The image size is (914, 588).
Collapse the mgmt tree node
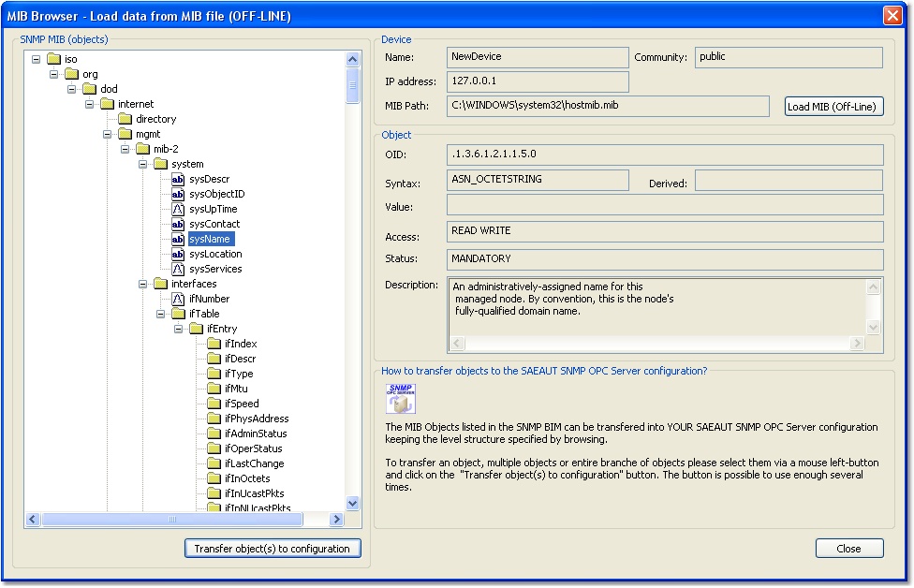pyautogui.click(x=108, y=134)
